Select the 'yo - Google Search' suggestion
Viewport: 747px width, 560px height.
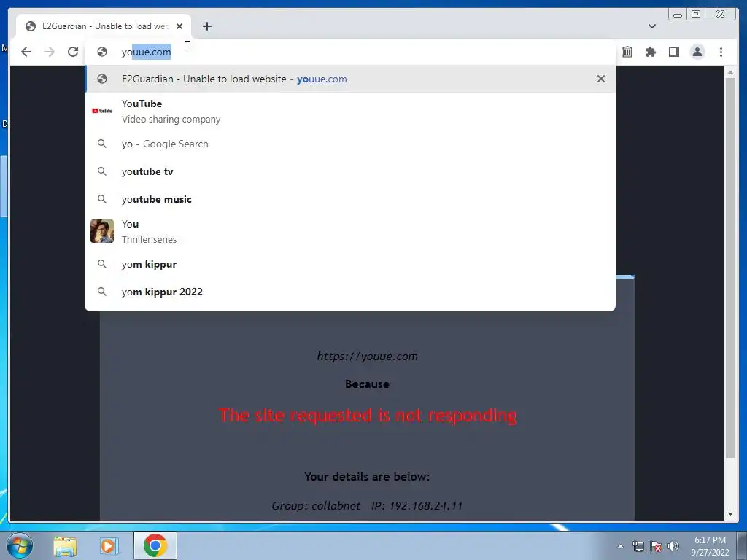[350, 144]
